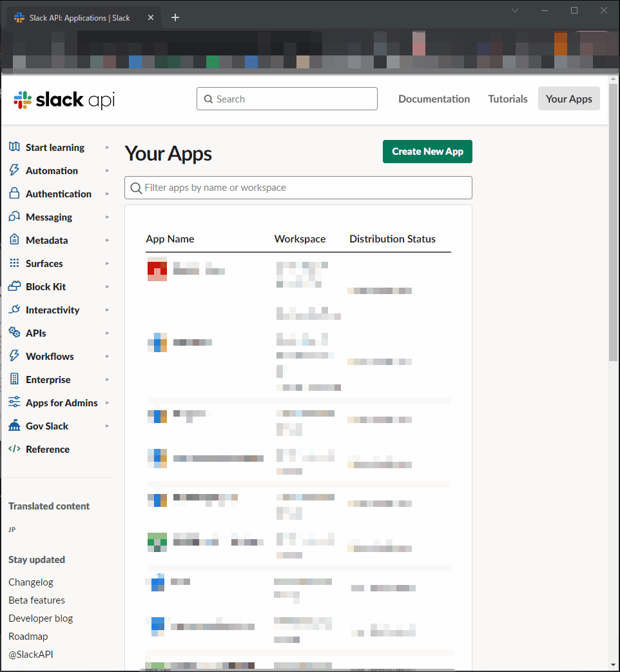This screenshot has height=672, width=620.
Task: Select the Your Apps nav item
Action: (x=568, y=99)
